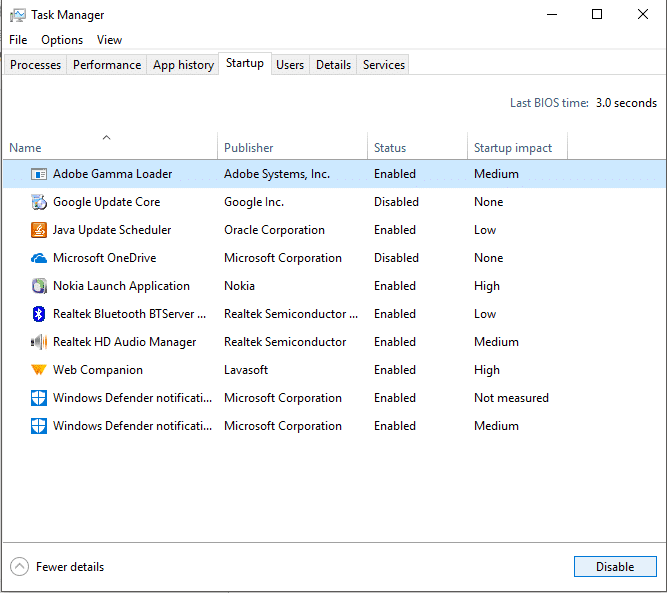This screenshot has width=667, height=593.
Task: Click the shield icon of the Medium-impact Windows Defender entry
Action: pyautogui.click(x=39, y=426)
